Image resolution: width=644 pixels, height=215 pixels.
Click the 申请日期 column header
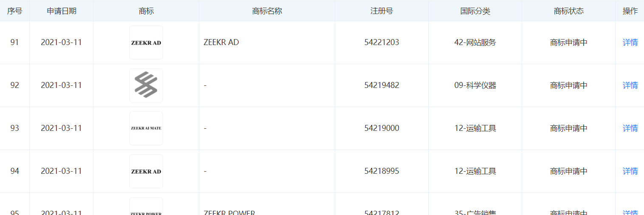pyautogui.click(x=62, y=11)
